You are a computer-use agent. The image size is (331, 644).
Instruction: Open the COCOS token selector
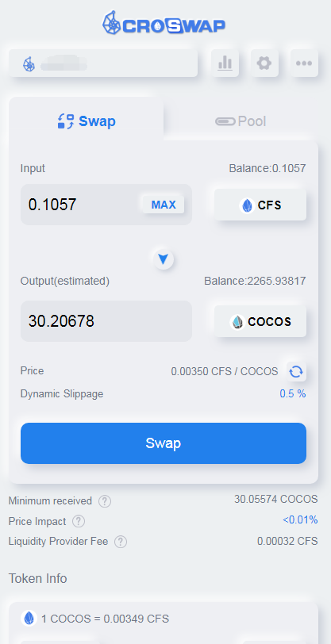(x=260, y=321)
